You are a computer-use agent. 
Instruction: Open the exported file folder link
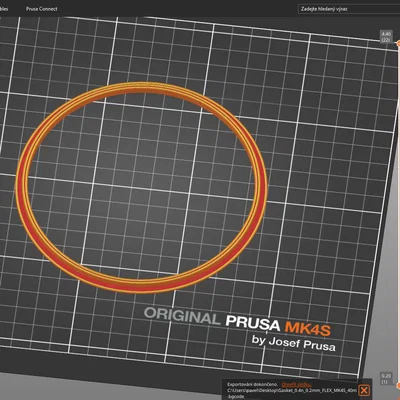[x=297, y=385]
